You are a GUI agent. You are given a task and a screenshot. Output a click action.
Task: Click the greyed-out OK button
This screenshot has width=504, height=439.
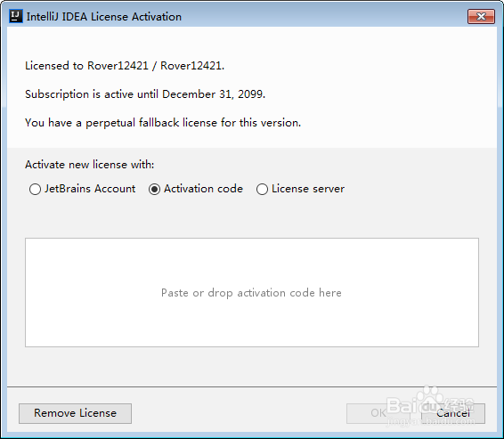378,413
